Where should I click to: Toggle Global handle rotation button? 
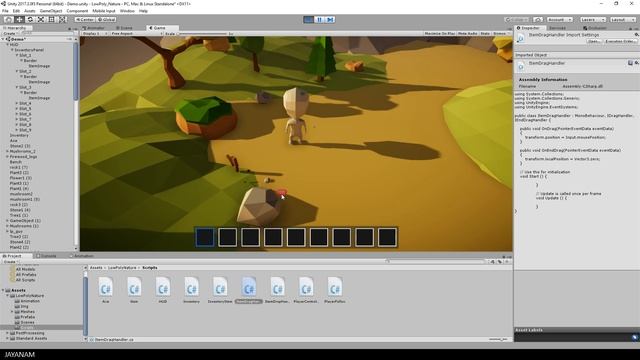[x=107, y=19]
